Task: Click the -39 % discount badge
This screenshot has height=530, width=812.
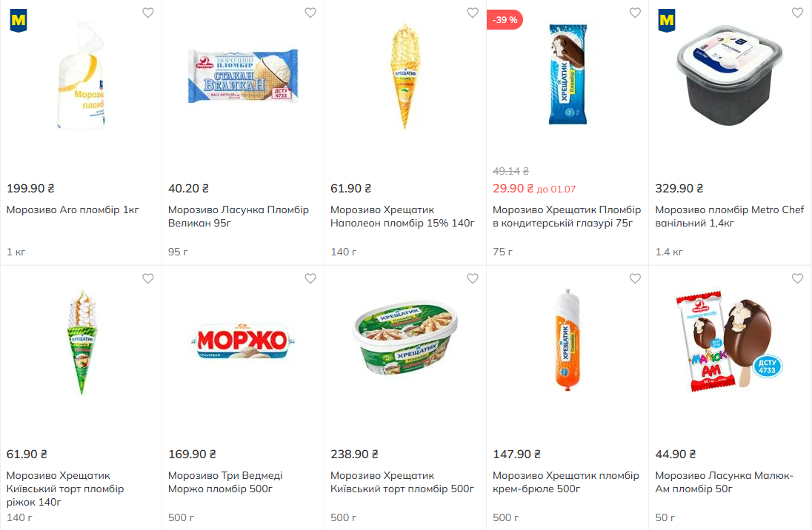Action: [x=505, y=20]
